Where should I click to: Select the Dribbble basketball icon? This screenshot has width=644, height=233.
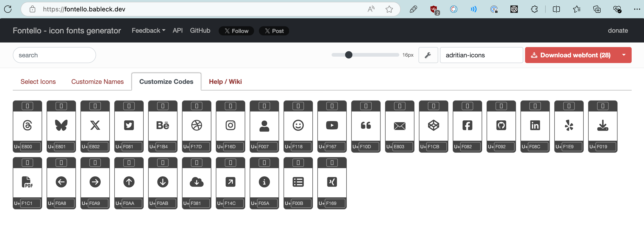pyautogui.click(x=196, y=125)
